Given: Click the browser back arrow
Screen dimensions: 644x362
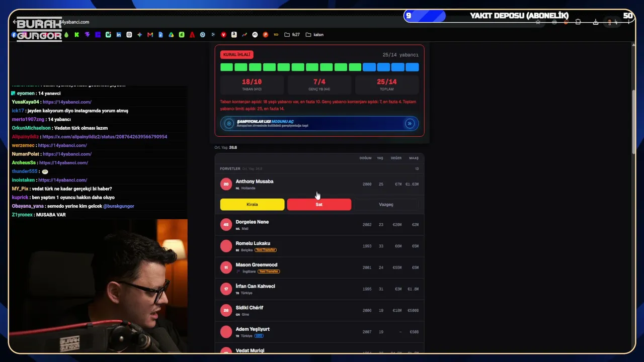Looking at the screenshot, I should click(x=15, y=22).
